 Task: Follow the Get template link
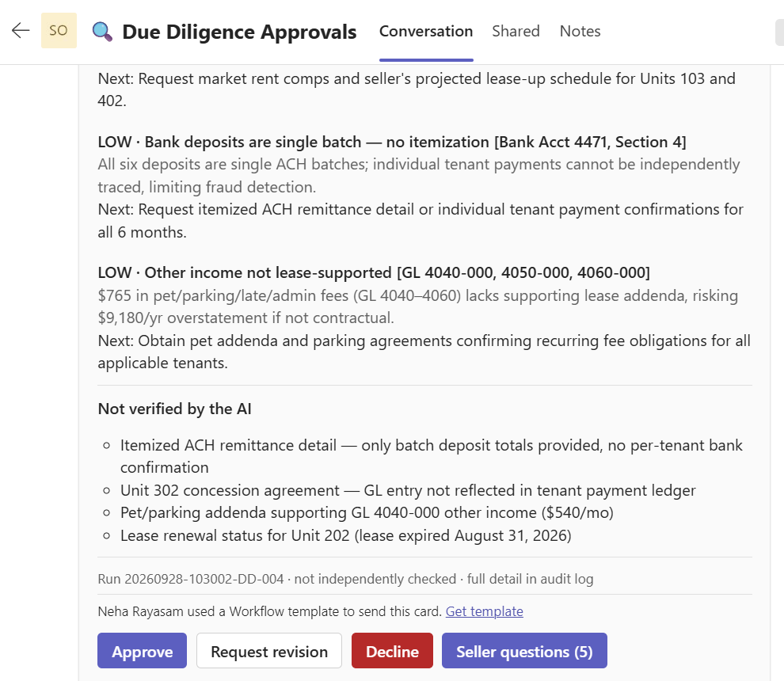click(x=484, y=611)
